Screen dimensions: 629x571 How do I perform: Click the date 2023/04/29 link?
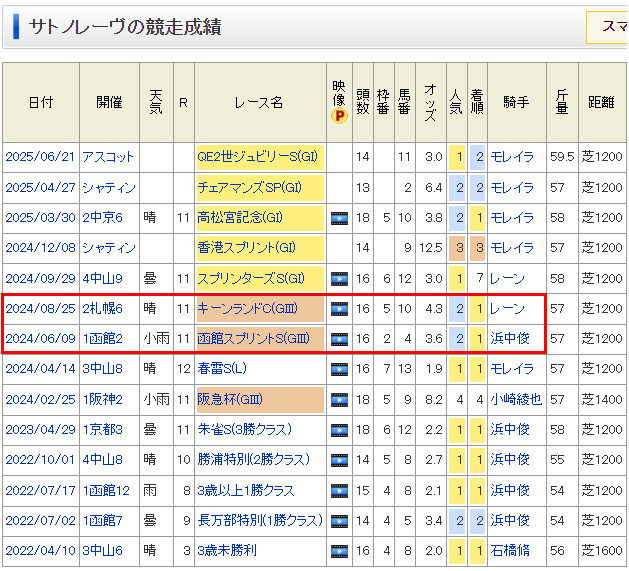tap(40, 429)
